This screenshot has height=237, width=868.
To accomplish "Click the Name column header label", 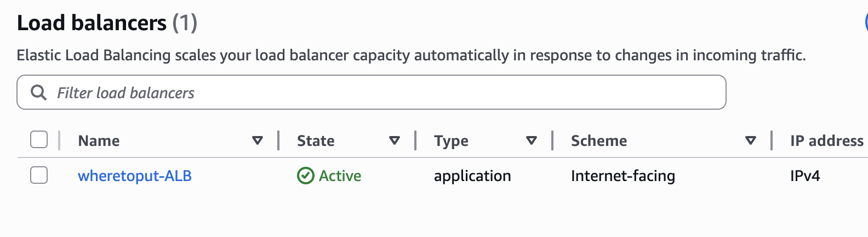I will pyautogui.click(x=99, y=141).
